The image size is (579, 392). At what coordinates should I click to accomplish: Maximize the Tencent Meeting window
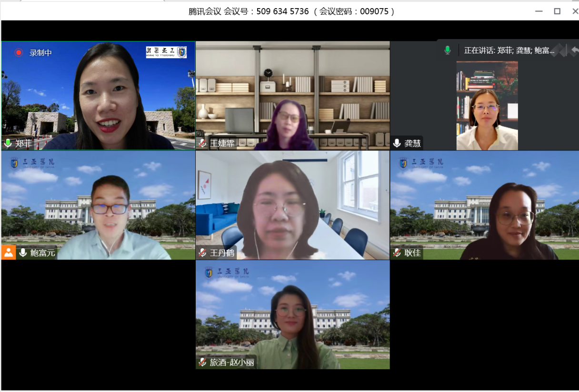click(557, 11)
